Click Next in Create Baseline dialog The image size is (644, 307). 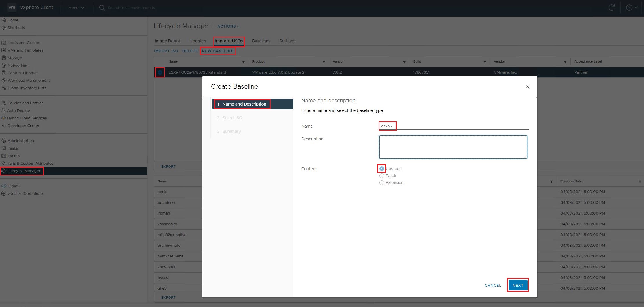point(518,285)
